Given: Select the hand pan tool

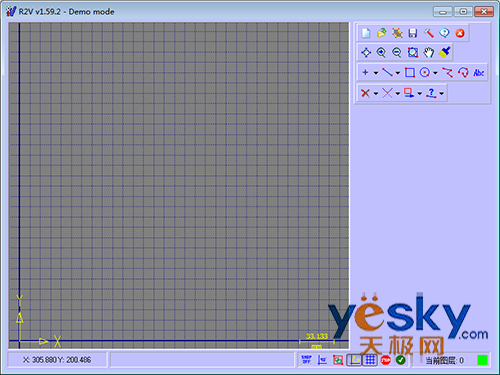Looking at the screenshot, I should (x=429, y=52).
